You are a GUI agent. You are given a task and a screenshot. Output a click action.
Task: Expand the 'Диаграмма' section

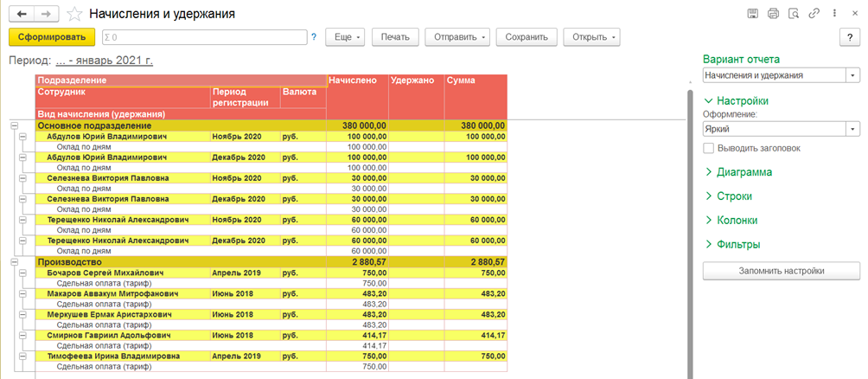(740, 172)
